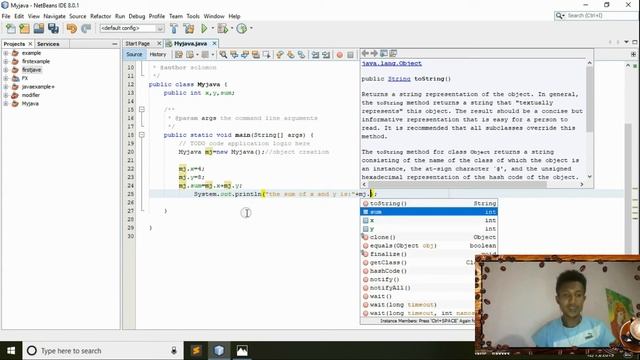Open the Debug Project dropdown arrow
Screen dimensions: 640x360
[x=232, y=28]
